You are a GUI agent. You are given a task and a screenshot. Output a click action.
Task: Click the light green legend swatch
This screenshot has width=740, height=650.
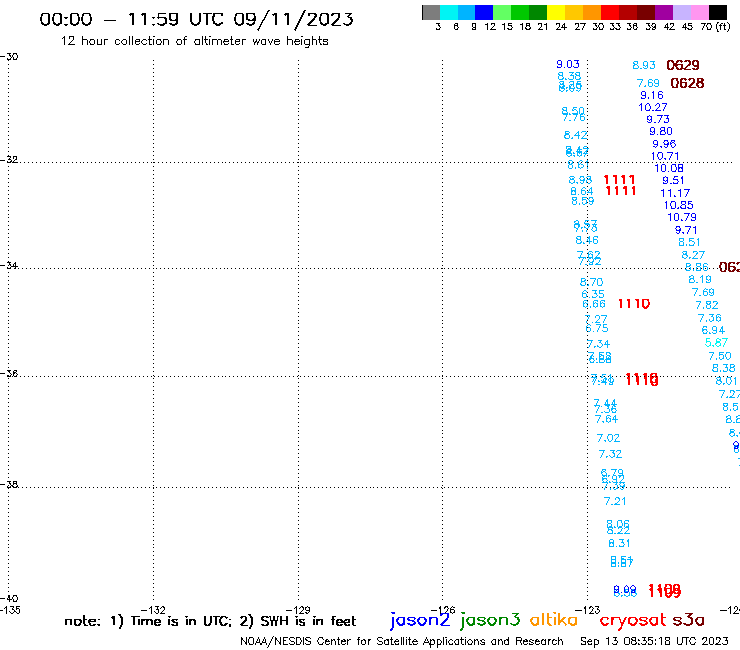(x=502, y=12)
